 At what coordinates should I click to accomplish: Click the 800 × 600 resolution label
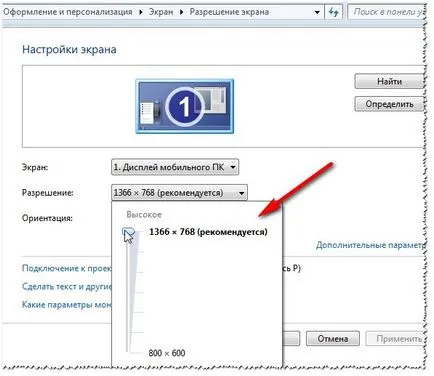point(167,353)
